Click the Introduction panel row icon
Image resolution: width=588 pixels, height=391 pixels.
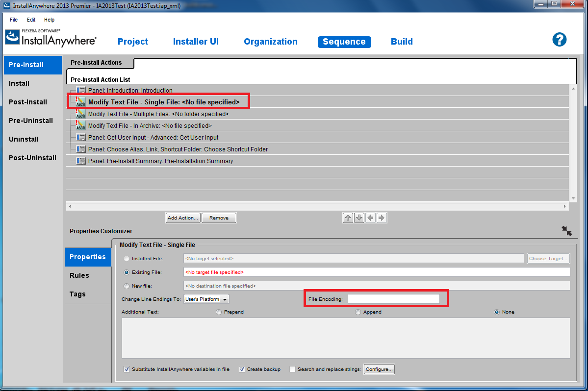(80, 90)
